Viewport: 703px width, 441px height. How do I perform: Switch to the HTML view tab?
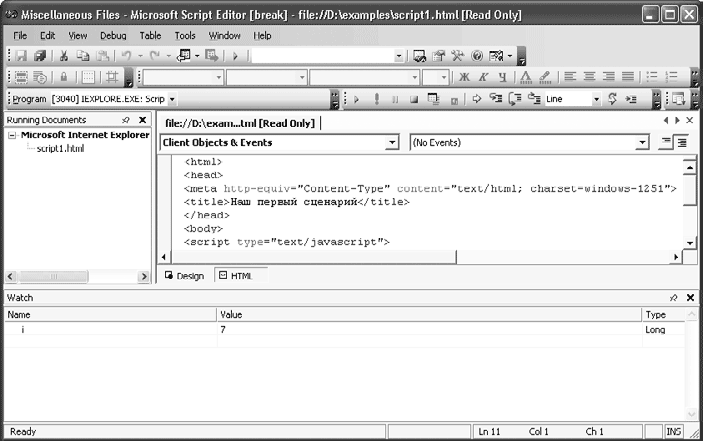point(236,276)
